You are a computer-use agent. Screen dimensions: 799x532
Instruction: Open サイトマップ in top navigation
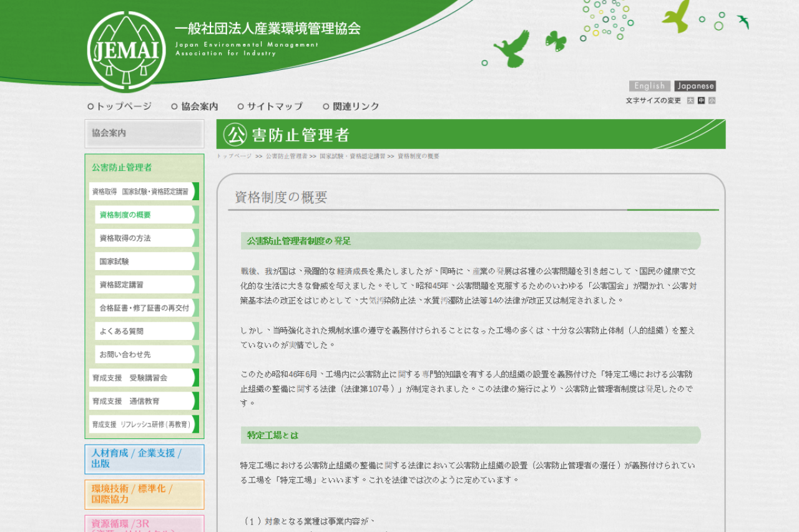pos(270,107)
